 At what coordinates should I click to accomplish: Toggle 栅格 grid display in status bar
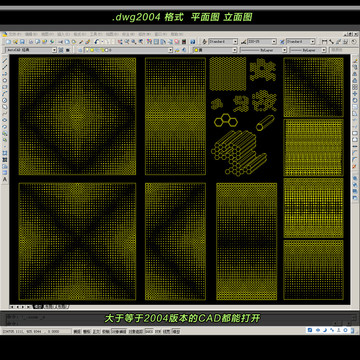tap(86, 331)
